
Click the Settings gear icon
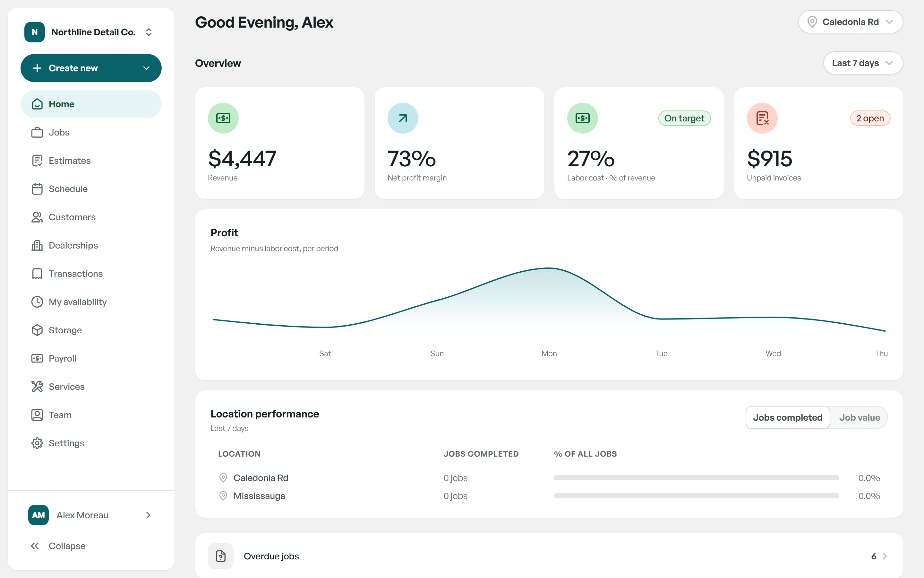pos(37,443)
